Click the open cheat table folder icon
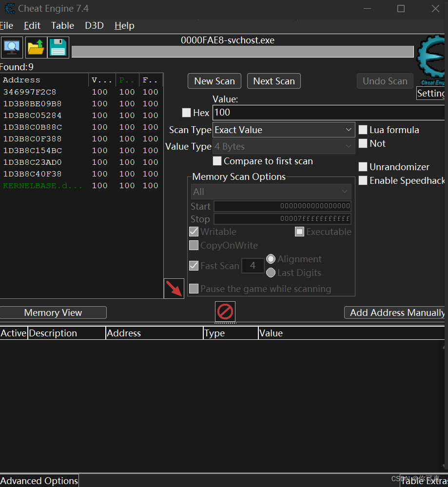Screen dimensions: 448x487 pyautogui.click(x=36, y=47)
